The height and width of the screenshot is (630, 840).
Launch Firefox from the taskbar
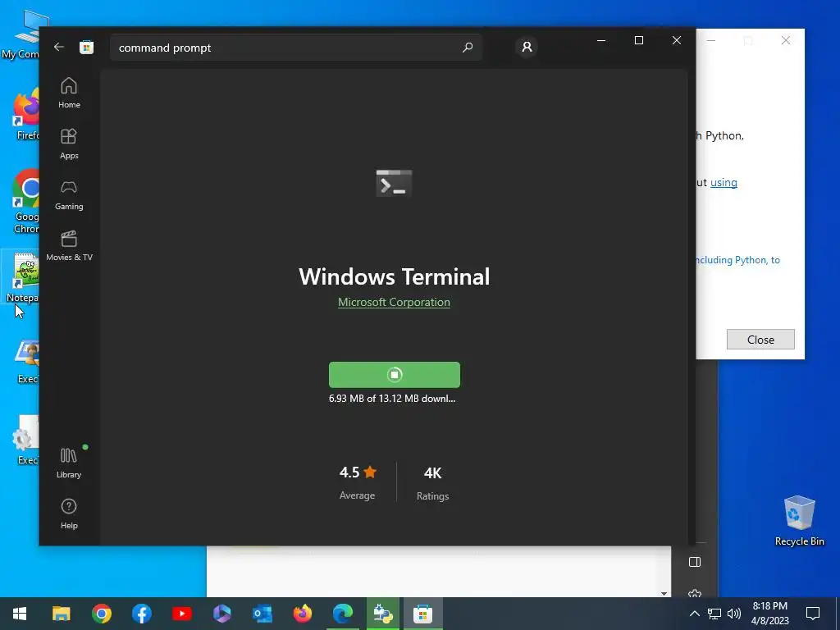click(x=302, y=614)
